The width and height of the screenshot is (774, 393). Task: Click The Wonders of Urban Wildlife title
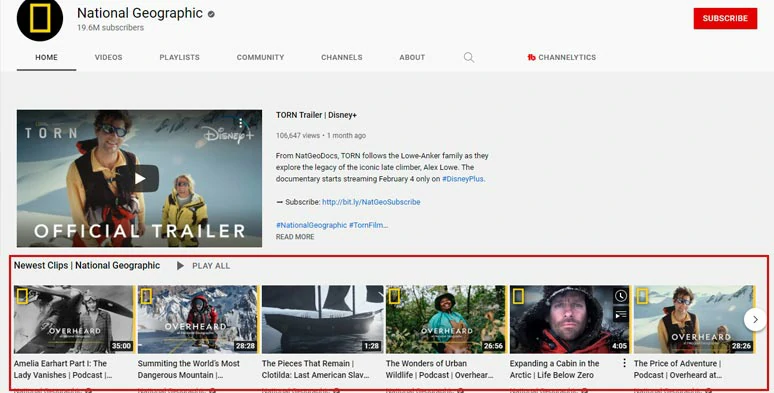pyautogui.click(x=439, y=369)
